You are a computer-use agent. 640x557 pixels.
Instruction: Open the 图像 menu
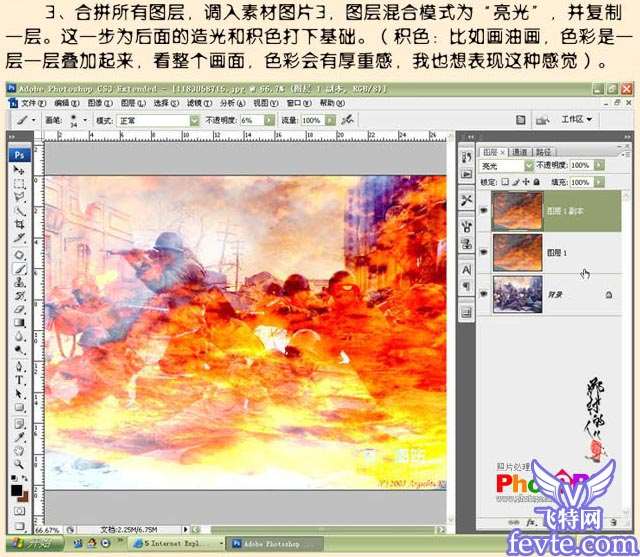tap(100, 103)
